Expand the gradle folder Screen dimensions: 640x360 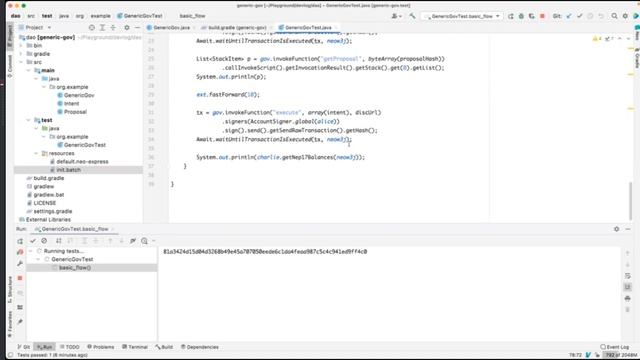click(x=21, y=54)
